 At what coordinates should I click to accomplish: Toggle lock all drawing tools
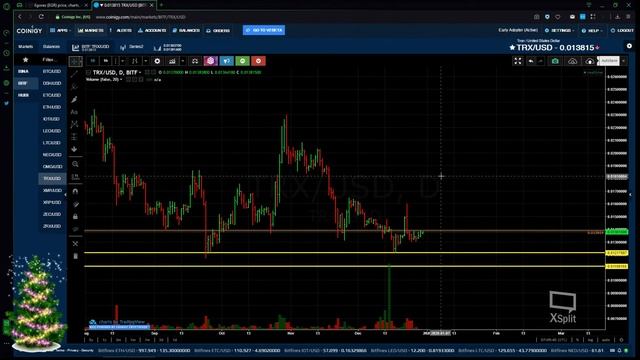click(x=75, y=216)
